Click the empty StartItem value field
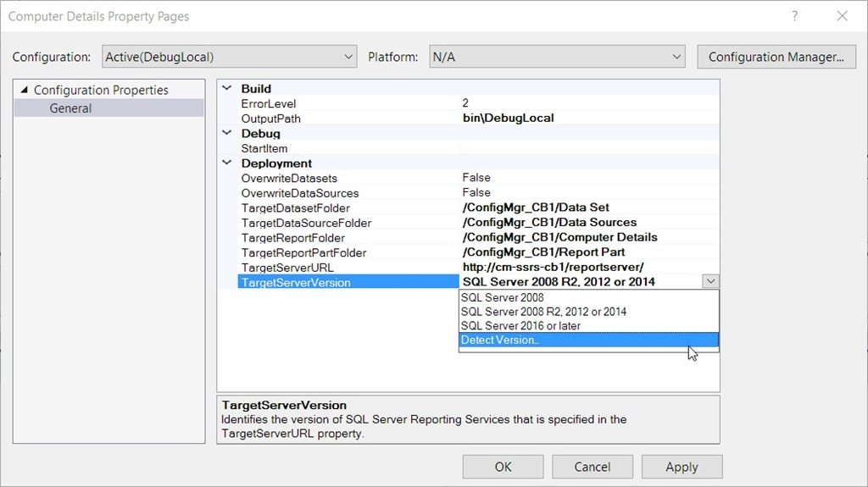 (x=589, y=147)
